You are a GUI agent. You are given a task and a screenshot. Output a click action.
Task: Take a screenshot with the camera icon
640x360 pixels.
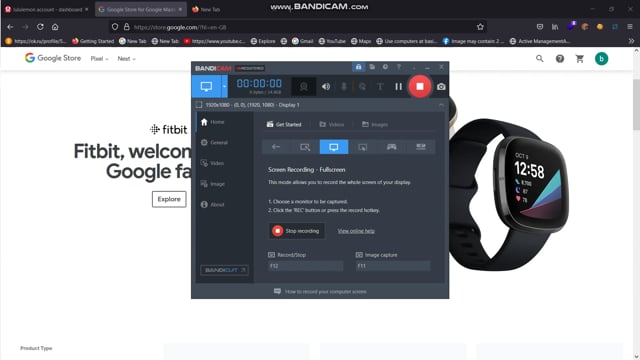click(441, 87)
